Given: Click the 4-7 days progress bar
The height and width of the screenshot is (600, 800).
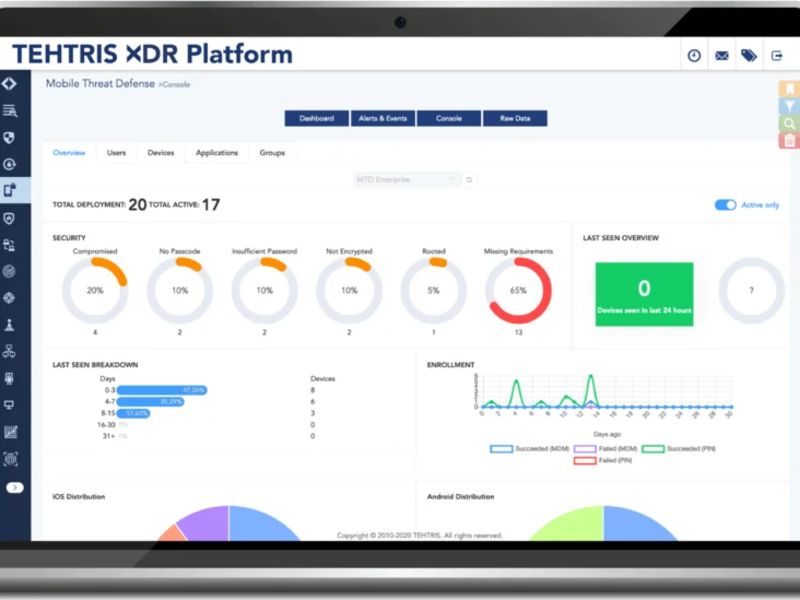Looking at the screenshot, I should [151, 402].
